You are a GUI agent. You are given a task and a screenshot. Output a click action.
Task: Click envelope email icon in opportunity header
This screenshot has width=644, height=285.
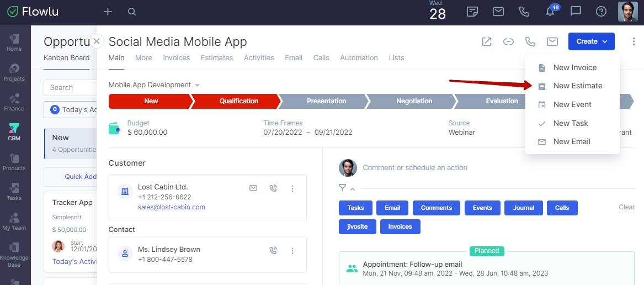[x=552, y=41]
